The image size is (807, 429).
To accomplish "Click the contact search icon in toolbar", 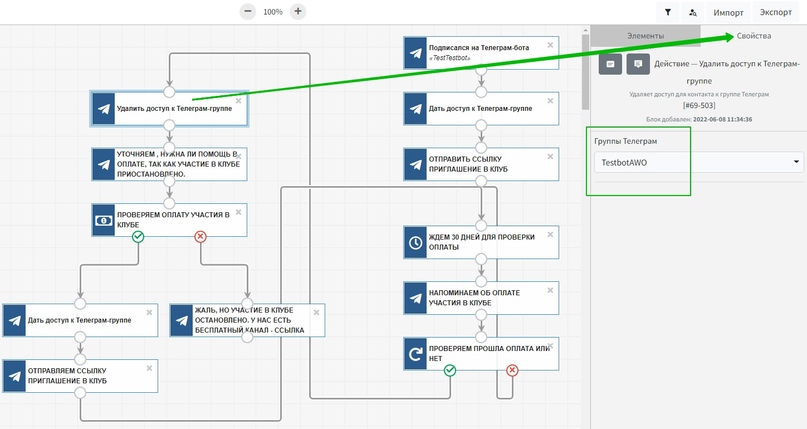I will [694, 12].
